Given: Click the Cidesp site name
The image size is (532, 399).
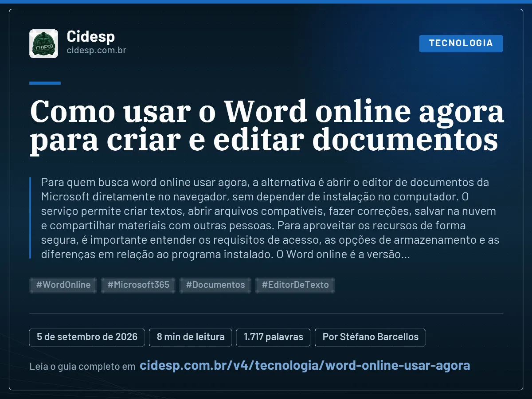Looking at the screenshot, I should point(90,36).
